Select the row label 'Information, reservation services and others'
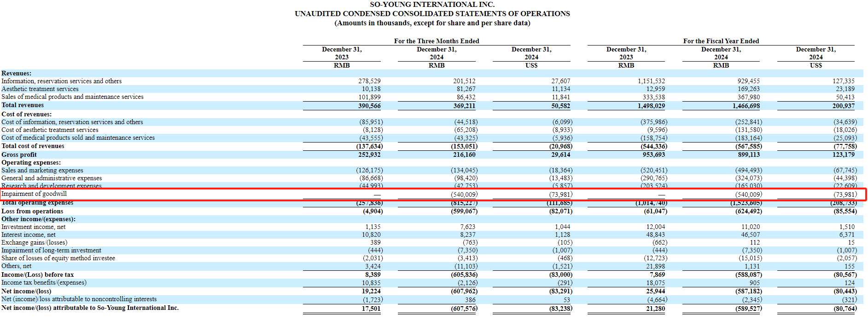 point(62,81)
